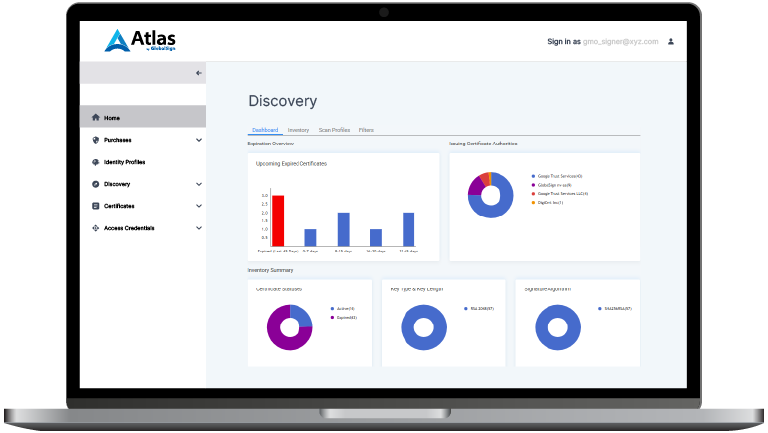Click the Access Credentials icon
768x433 pixels.
pos(96,228)
